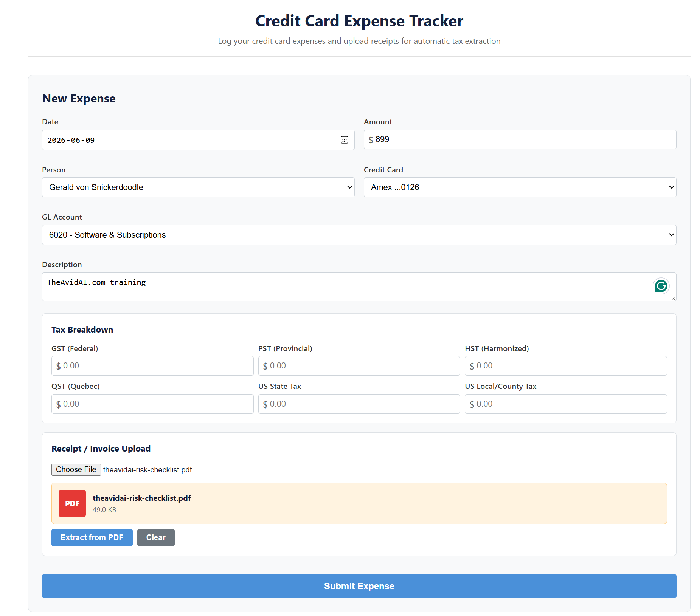Click the 49.0 KB file size text
The height and width of the screenshot is (616, 700).
click(x=104, y=509)
